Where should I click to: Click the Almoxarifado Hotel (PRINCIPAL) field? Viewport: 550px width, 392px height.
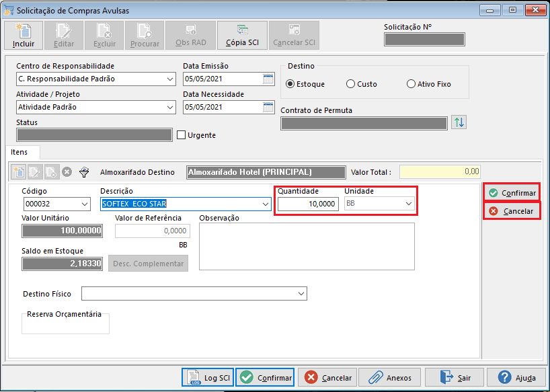click(266, 172)
